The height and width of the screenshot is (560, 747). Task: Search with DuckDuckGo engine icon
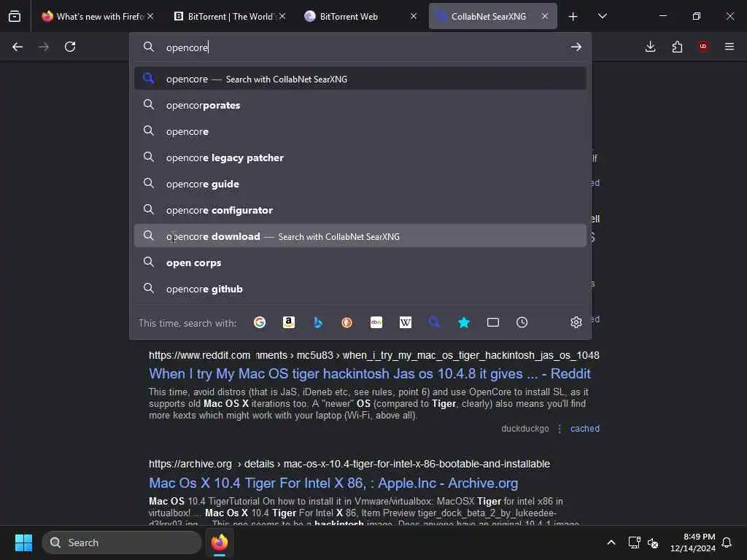coord(347,322)
